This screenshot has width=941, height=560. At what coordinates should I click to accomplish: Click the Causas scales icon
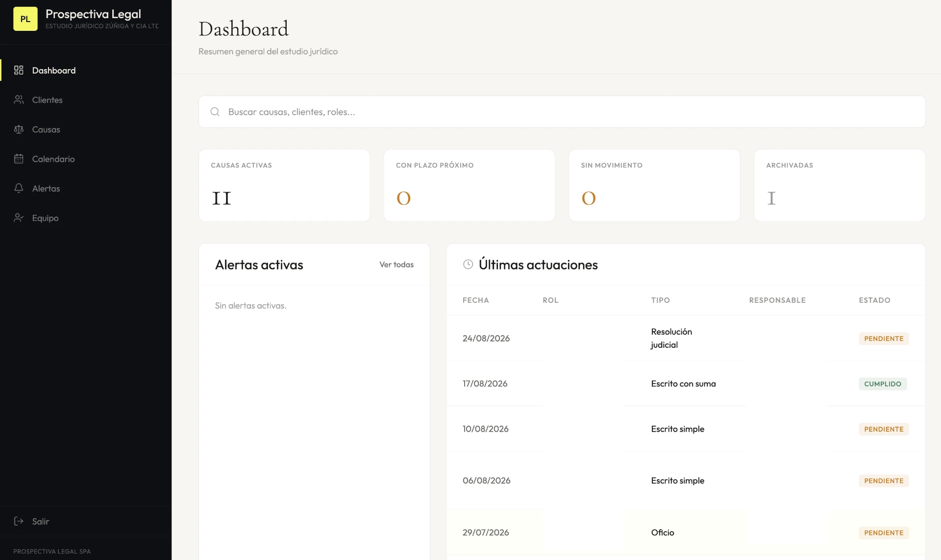19,129
